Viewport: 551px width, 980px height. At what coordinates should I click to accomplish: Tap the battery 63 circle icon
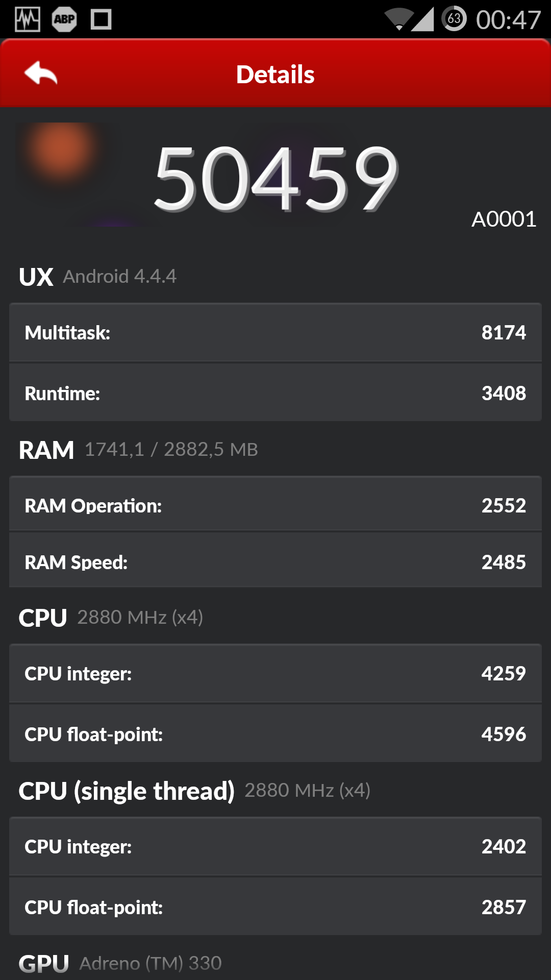454,19
